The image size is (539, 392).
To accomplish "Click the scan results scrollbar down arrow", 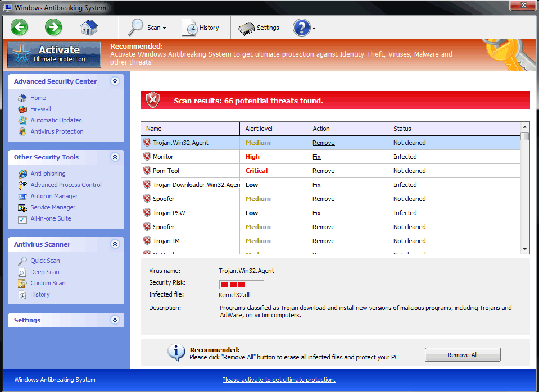I will click(x=525, y=249).
